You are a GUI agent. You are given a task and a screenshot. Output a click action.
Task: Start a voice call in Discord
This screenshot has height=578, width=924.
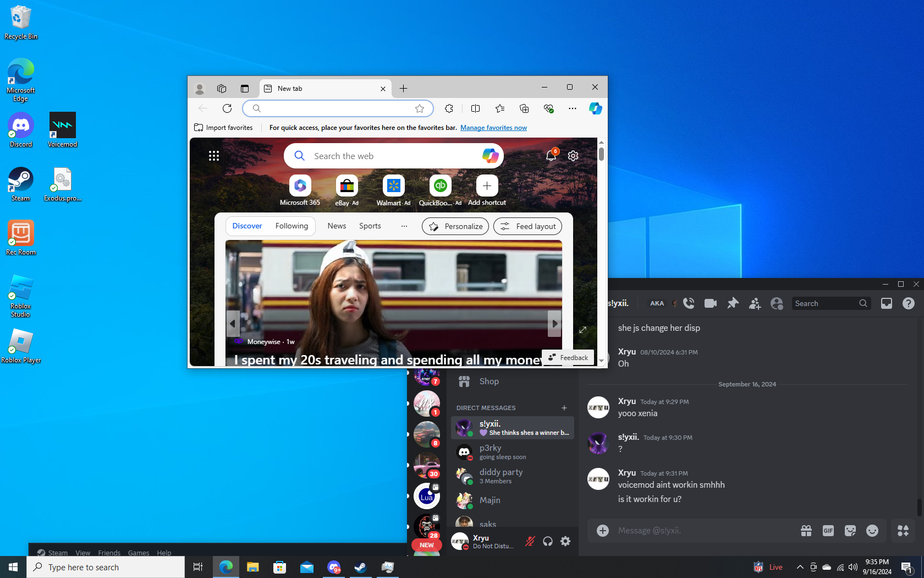[689, 303]
